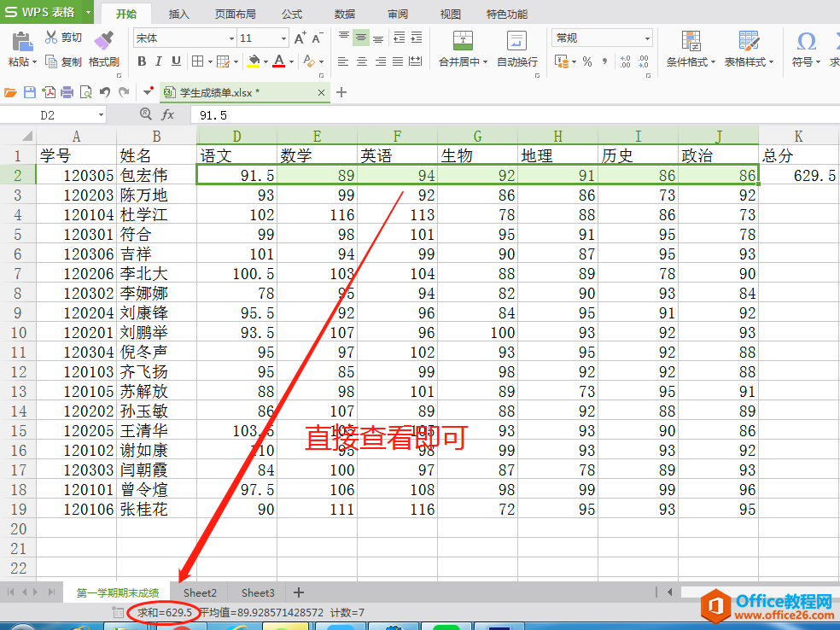Click the yellow fill color swatch
This screenshot has width=840, height=630.
tap(254, 61)
